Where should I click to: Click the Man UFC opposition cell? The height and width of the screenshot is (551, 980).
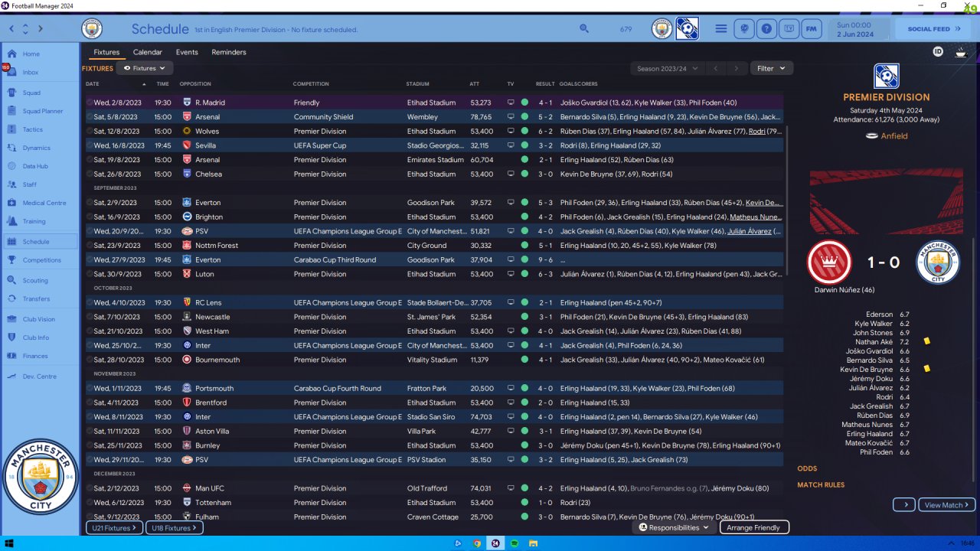pyautogui.click(x=209, y=488)
